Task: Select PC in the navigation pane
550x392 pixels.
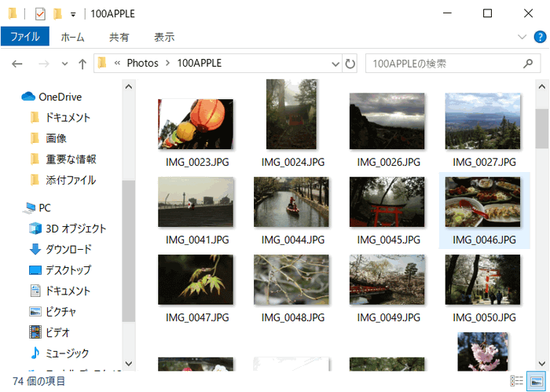Action: click(37, 208)
